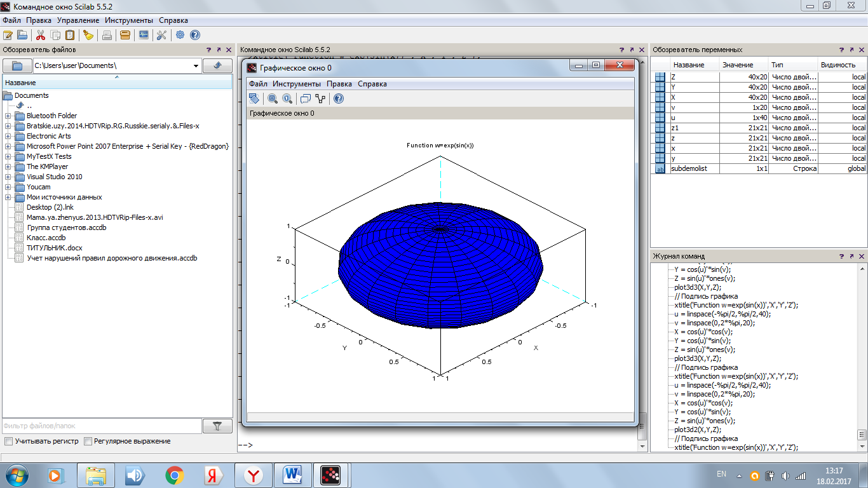Image resolution: width=868 pixels, height=488 pixels.
Task: Expand the Youcam folder
Action: tap(8, 187)
